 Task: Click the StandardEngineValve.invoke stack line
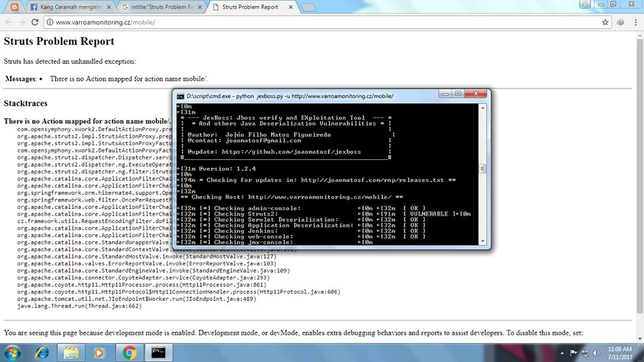tap(153, 271)
